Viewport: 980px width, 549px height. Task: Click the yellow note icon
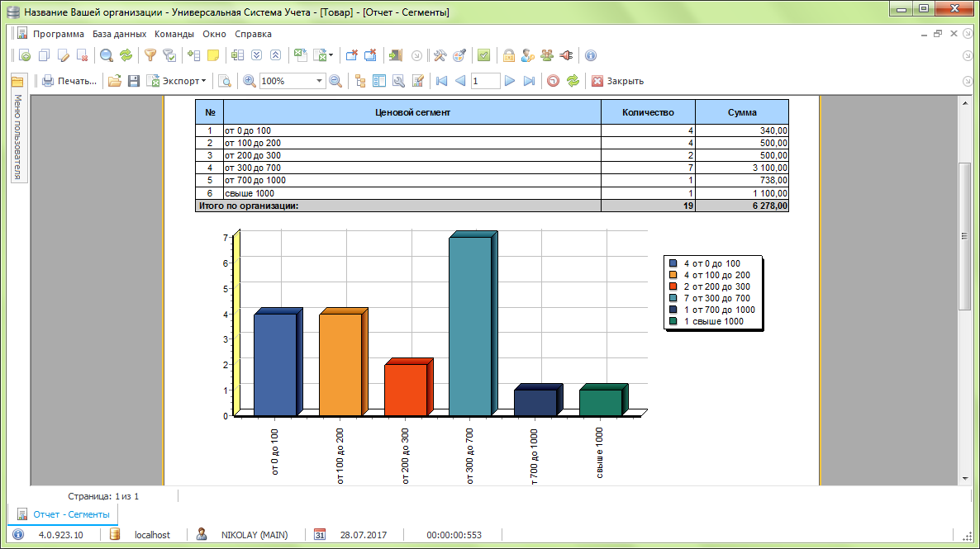[x=213, y=55]
